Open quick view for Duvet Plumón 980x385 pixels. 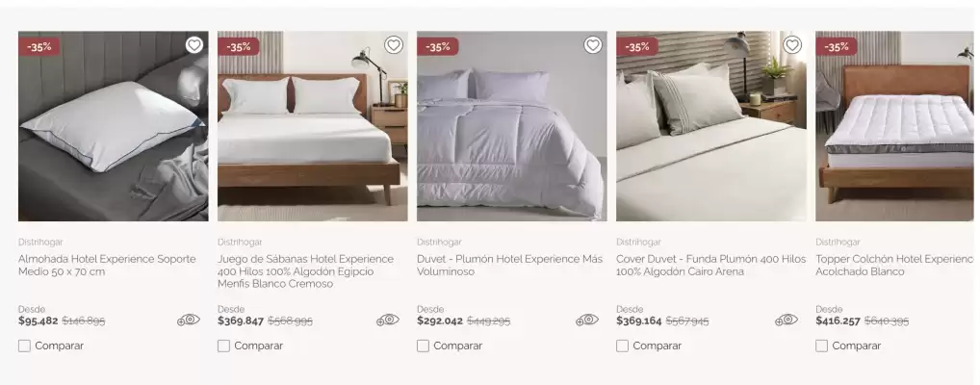(587, 320)
